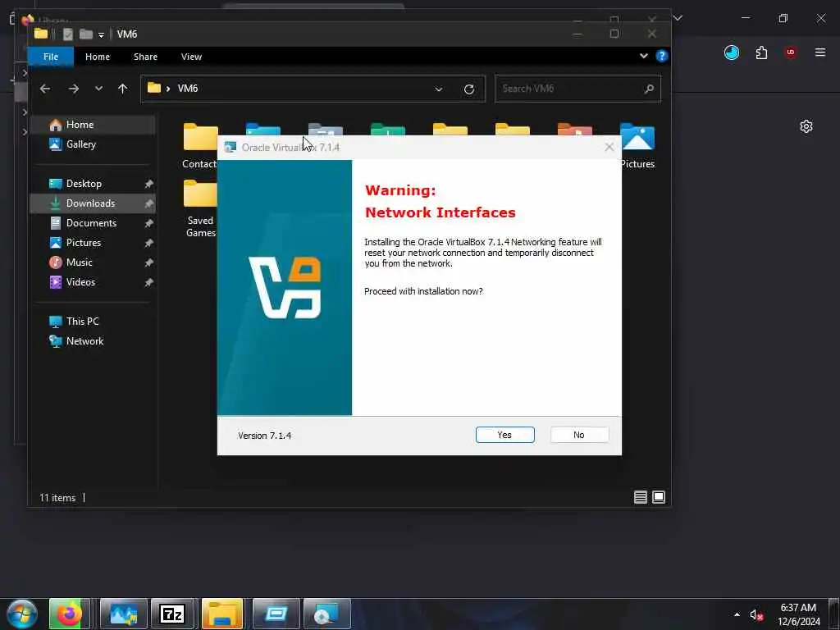Open File Explorer from the taskbar

click(222, 614)
